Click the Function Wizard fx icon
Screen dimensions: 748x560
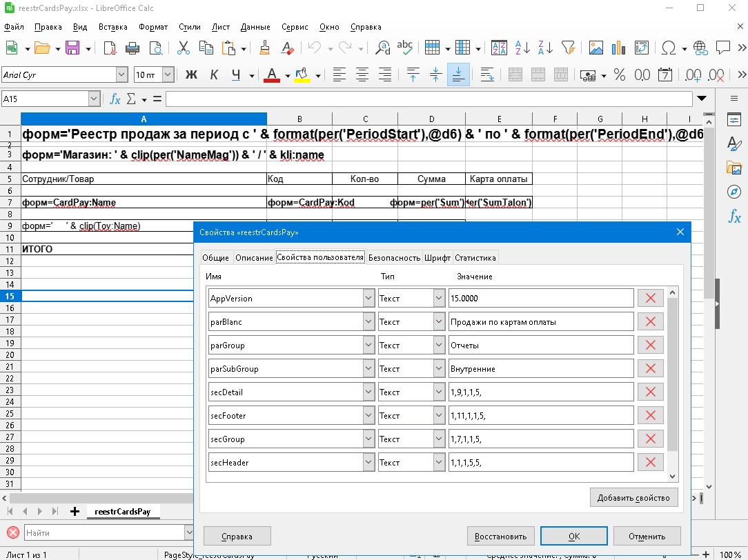coord(115,99)
